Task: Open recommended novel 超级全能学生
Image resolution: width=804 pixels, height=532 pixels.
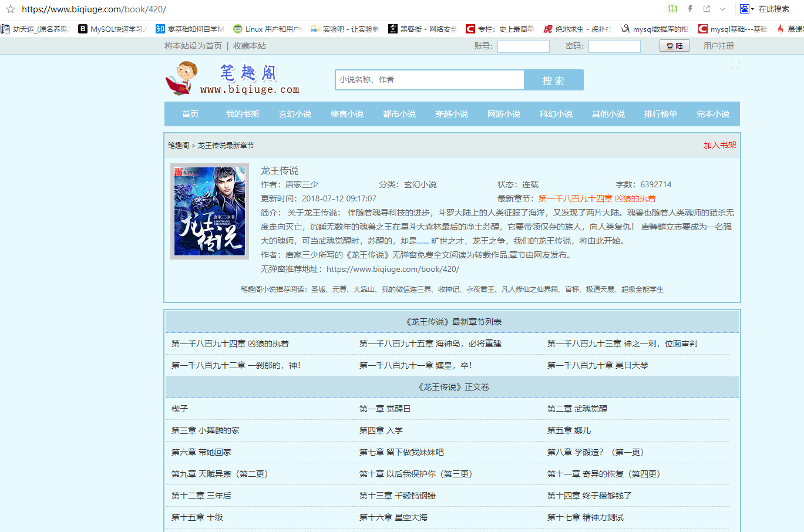Action: point(642,289)
